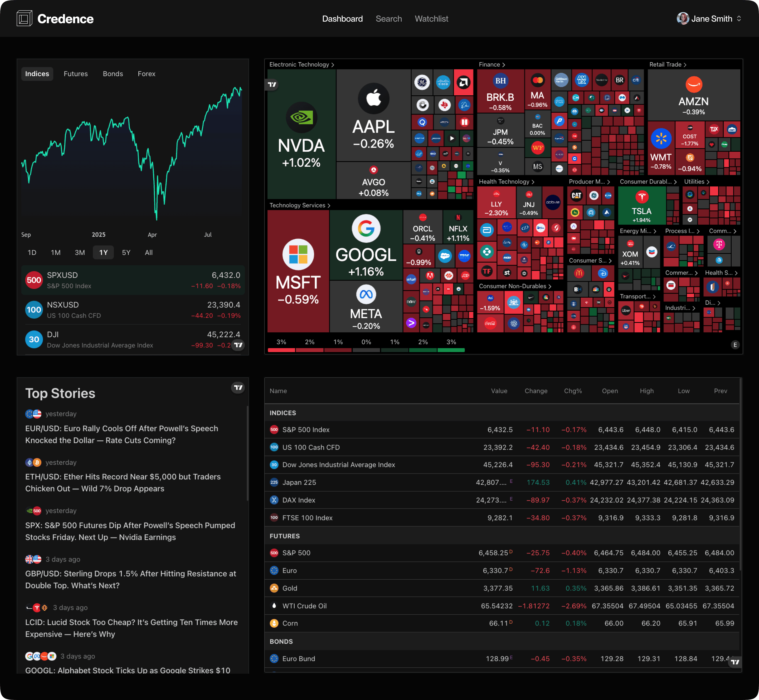The width and height of the screenshot is (759, 700).
Task: Click the T-Mobile logo tile
Action: click(719, 244)
